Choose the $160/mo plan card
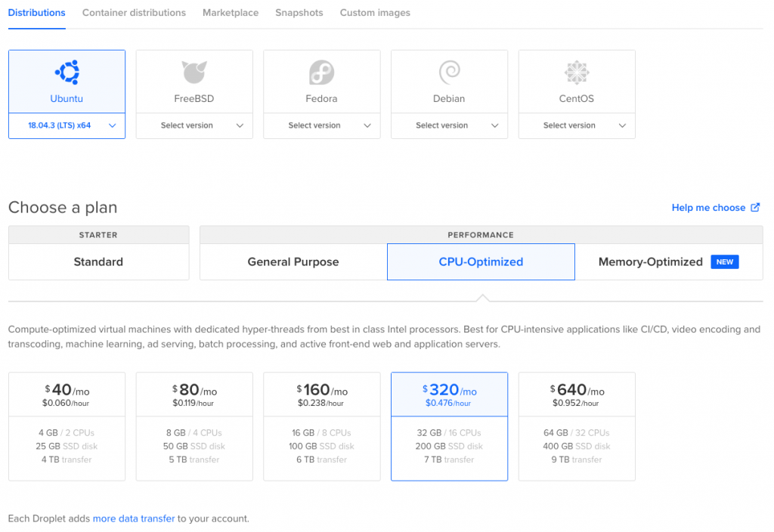The width and height of the screenshot is (774, 532). [x=322, y=426]
